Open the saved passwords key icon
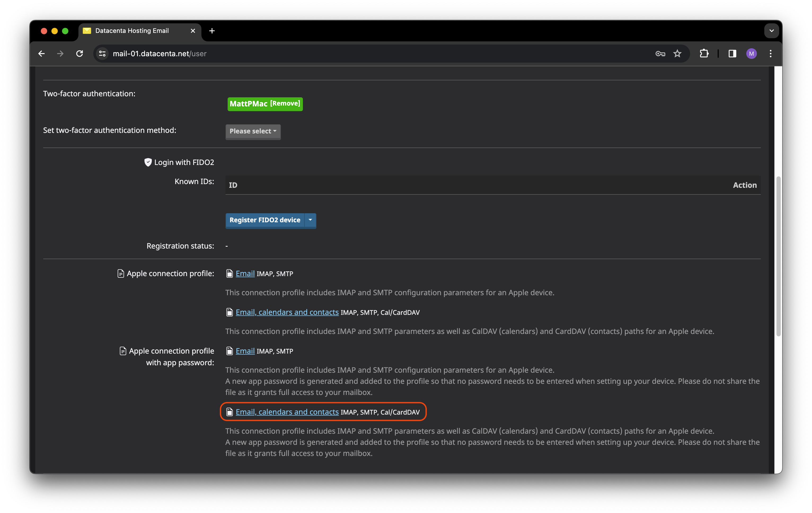Viewport: 812px width, 513px height. pos(660,54)
